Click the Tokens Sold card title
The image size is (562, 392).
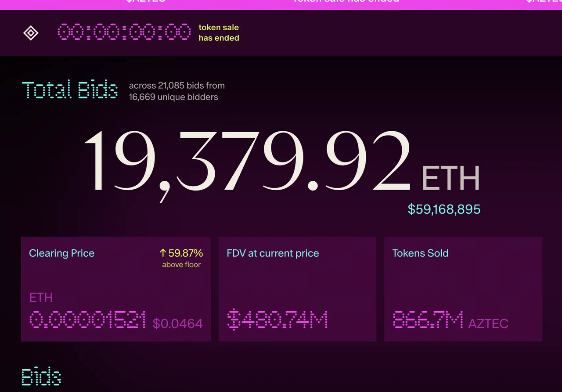tap(420, 253)
